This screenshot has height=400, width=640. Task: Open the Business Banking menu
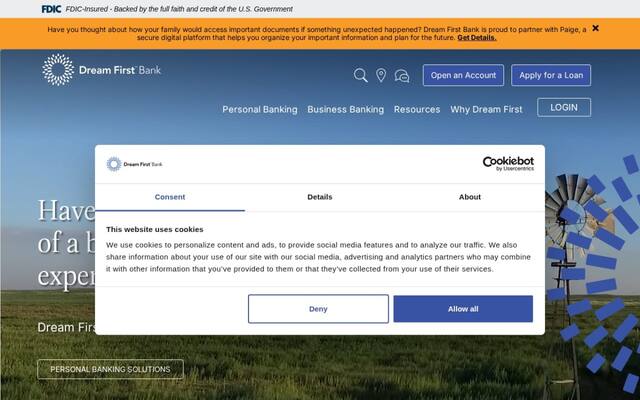point(346,109)
